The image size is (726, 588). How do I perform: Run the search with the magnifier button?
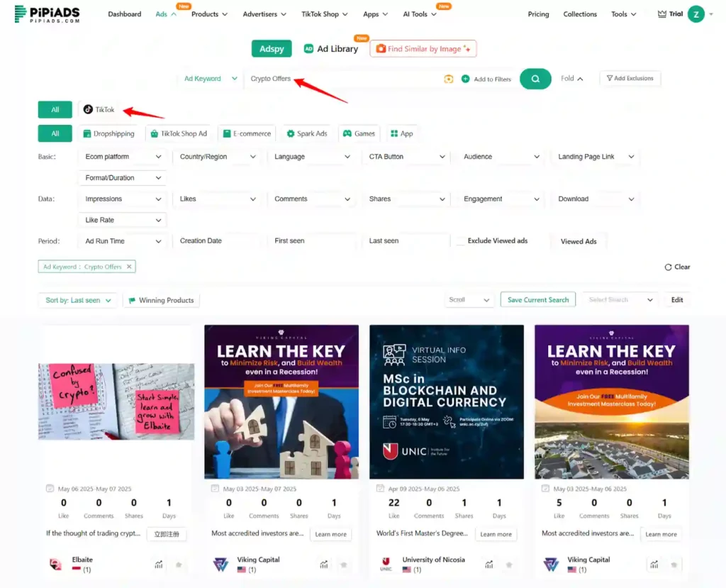pyautogui.click(x=535, y=79)
